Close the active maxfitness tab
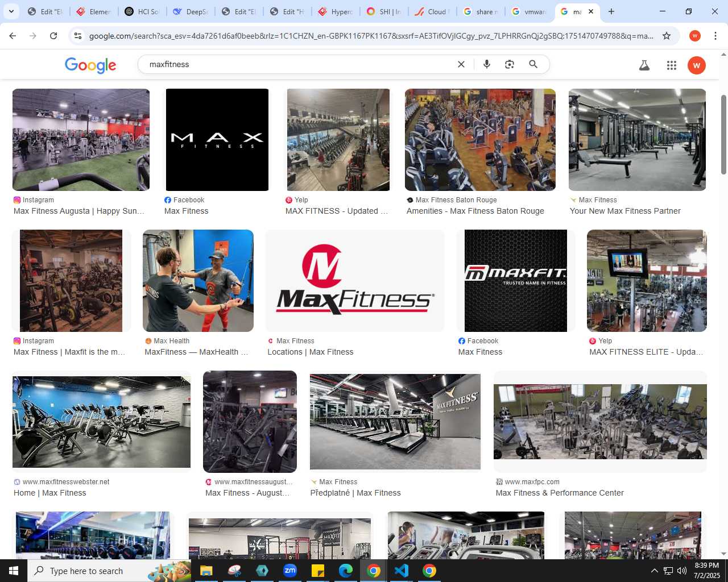This screenshot has width=728, height=582. pos(591,11)
